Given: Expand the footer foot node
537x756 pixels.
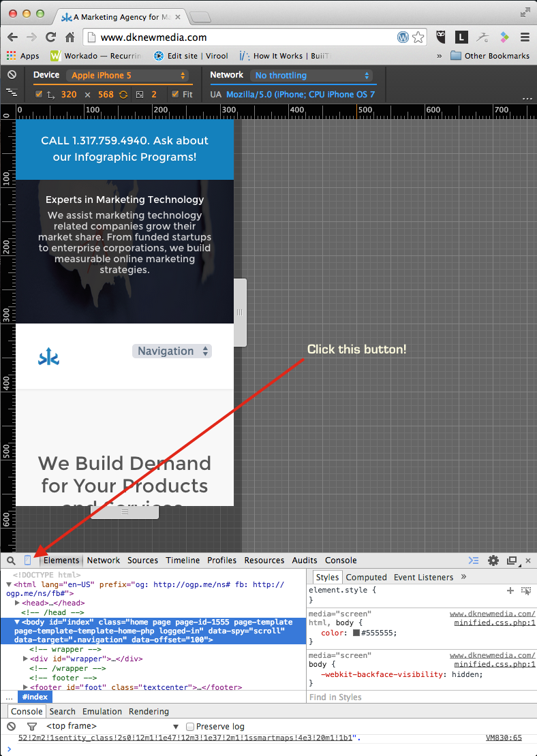Looking at the screenshot, I should 25,687.
